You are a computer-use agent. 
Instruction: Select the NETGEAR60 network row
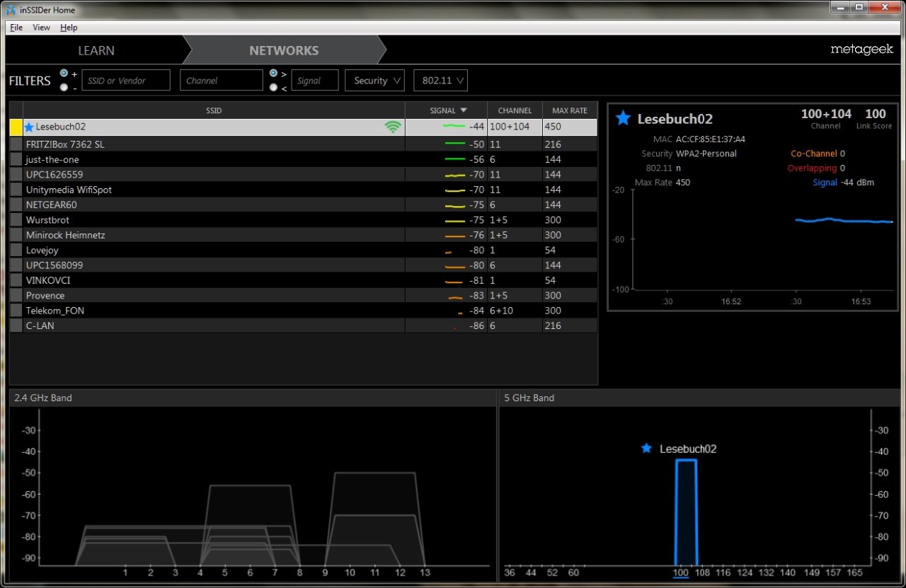(303, 204)
